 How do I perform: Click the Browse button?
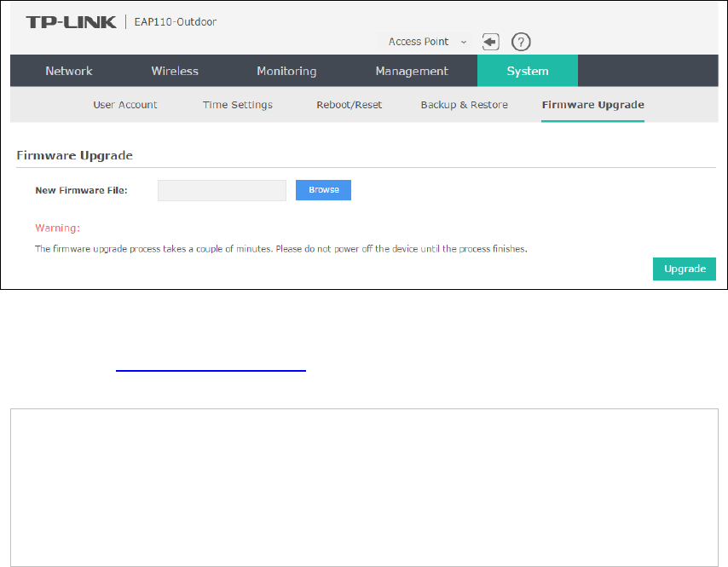[324, 190]
